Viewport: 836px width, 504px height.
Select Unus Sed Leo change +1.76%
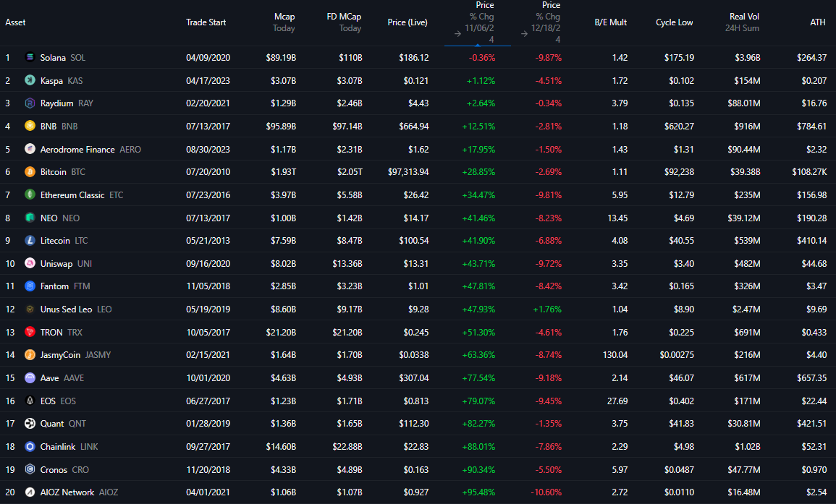coord(547,309)
